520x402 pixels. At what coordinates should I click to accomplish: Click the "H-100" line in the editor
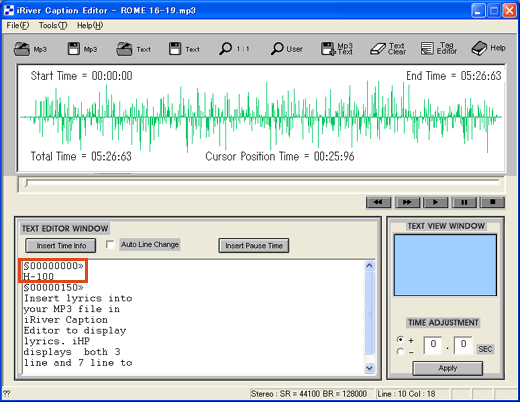(x=38, y=276)
